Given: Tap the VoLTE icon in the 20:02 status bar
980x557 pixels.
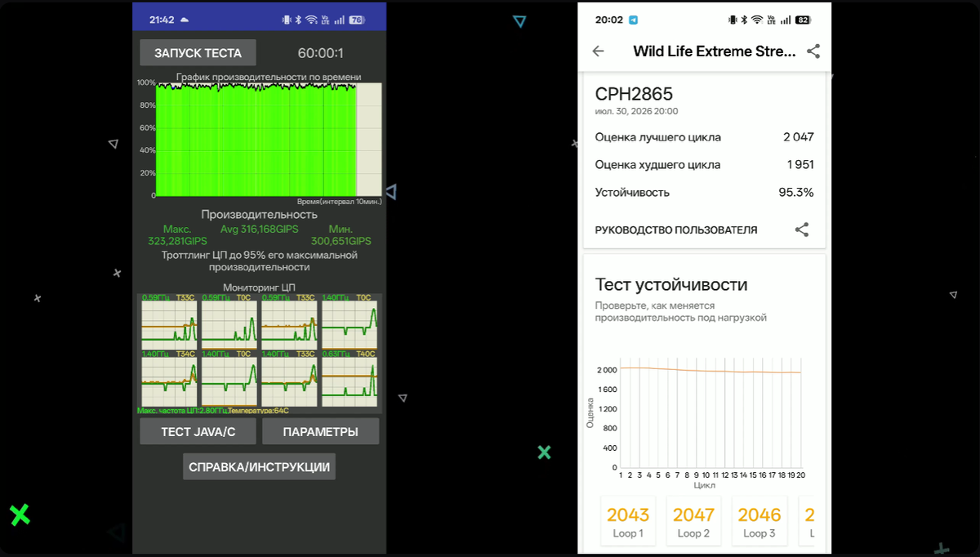Looking at the screenshot, I should tap(771, 20).
